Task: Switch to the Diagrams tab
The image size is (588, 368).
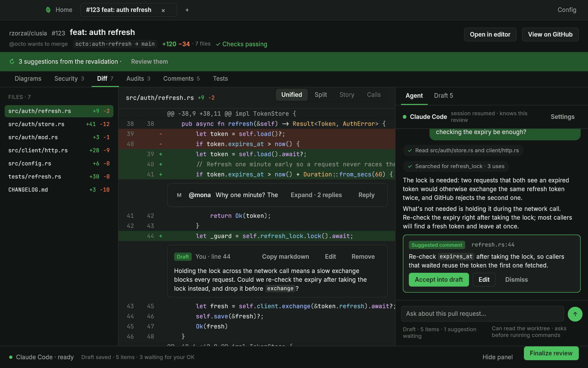Action: click(28, 78)
